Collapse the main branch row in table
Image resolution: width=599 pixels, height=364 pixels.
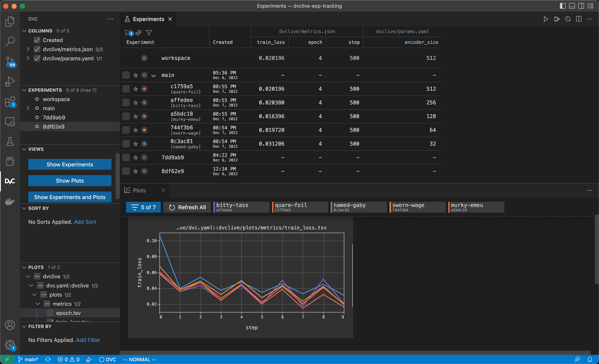pos(153,75)
